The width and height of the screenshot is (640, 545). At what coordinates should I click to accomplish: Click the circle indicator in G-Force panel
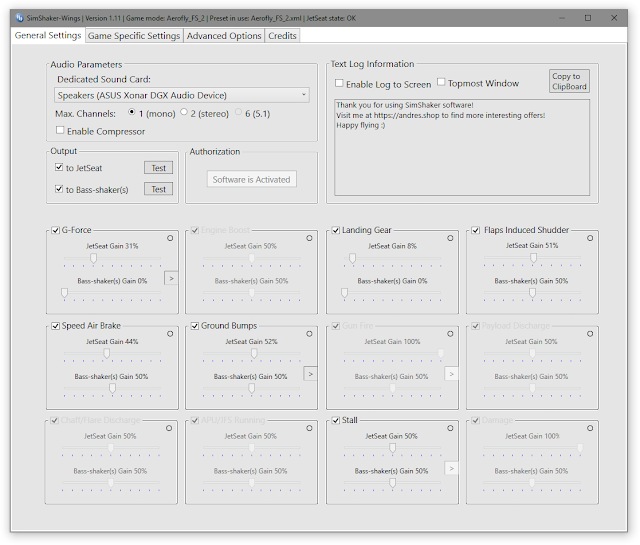[x=170, y=238]
